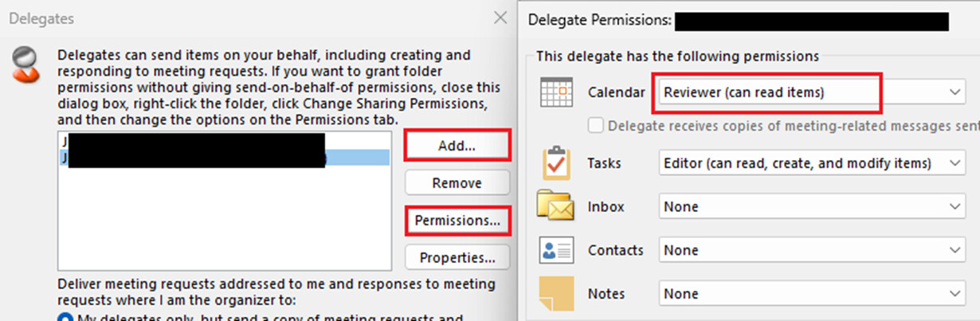Click the Tasks clipboard icon
This screenshot has height=321, width=980.
pyautogui.click(x=556, y=163)
